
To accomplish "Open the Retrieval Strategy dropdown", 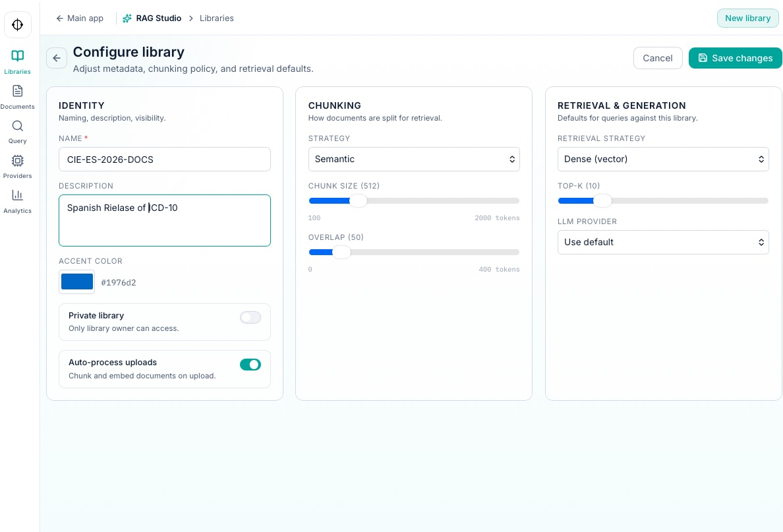I will click(663, 159).
